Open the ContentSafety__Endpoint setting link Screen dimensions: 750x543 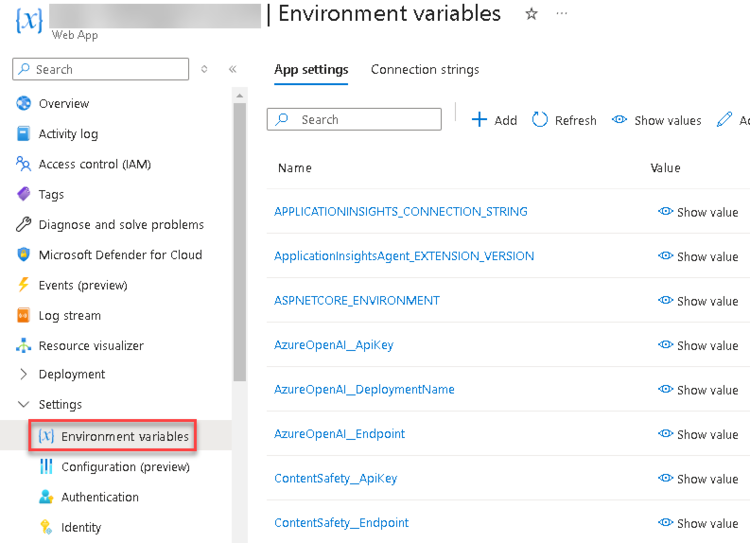tap(341, 523)
